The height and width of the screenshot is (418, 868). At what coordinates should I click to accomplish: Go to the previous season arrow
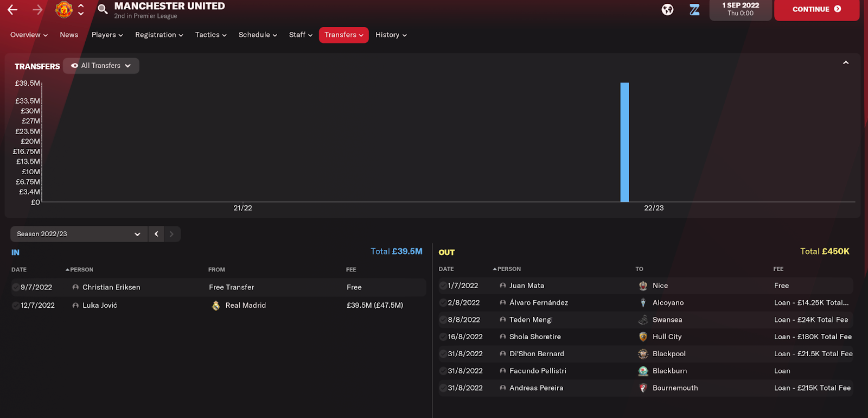tap(156, 234)
